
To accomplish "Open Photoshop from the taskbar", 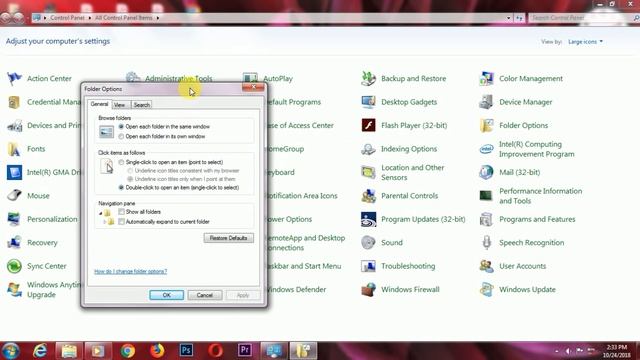I will click(187, 351).
